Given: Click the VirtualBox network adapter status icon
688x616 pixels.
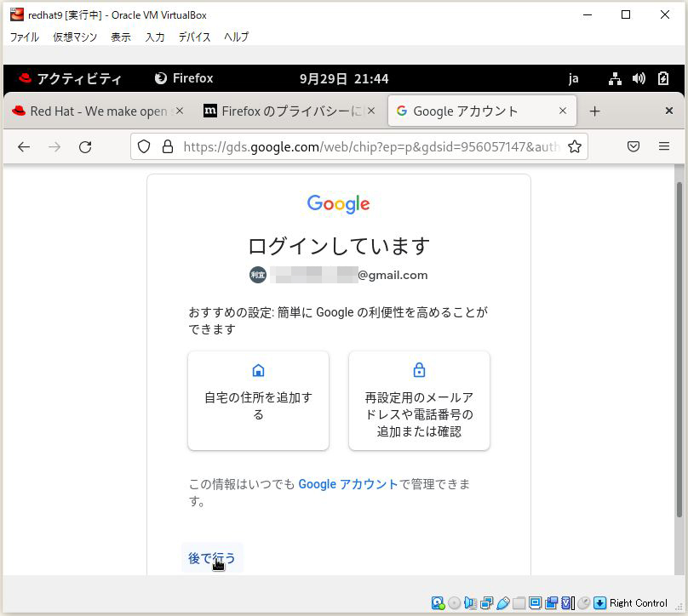Looking at the screenshot, I should pyautogui.click(x=486, y=603).
